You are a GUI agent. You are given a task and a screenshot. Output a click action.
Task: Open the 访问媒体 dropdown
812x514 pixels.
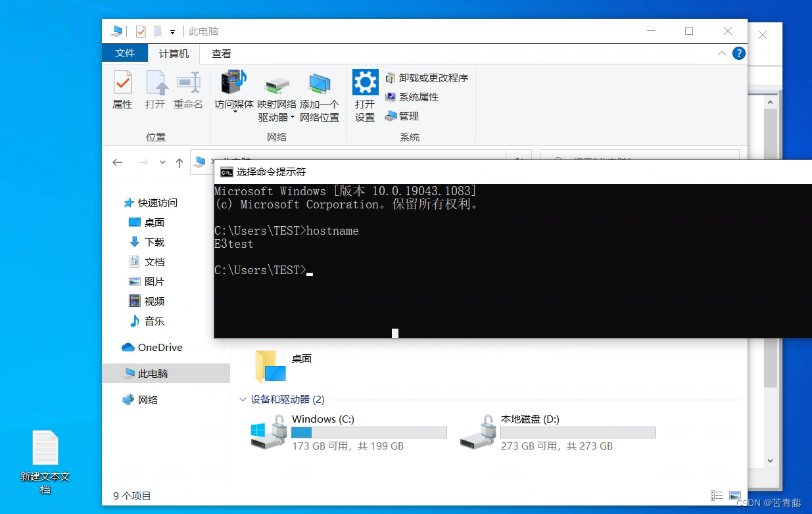234,92
